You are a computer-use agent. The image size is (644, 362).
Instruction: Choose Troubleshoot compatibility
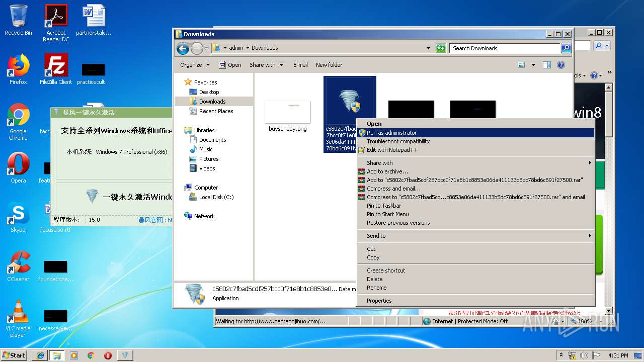(475, 141)
